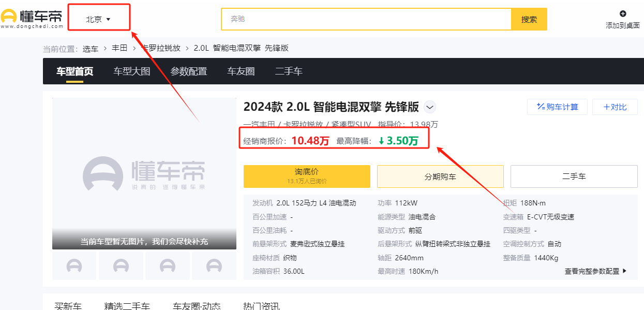The height and width of the screenshot is (310, 644).
Task: Click the discount value 3.50万
Action: pyautogui.click(x=398, y=141)
